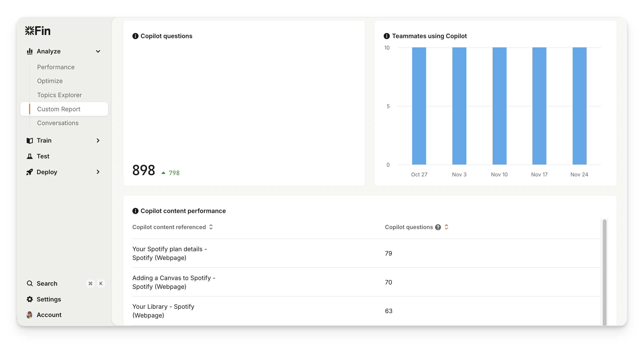The image size is (644, 343).
Task: Open the Performance page
Action: click(56, 67)
